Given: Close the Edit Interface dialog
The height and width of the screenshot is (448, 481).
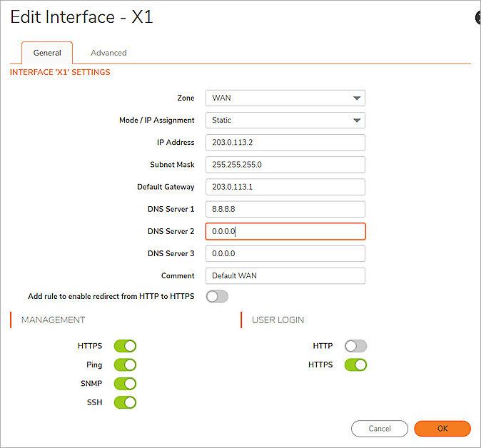Looking at the screenshot, I should [x=478, y=19].
